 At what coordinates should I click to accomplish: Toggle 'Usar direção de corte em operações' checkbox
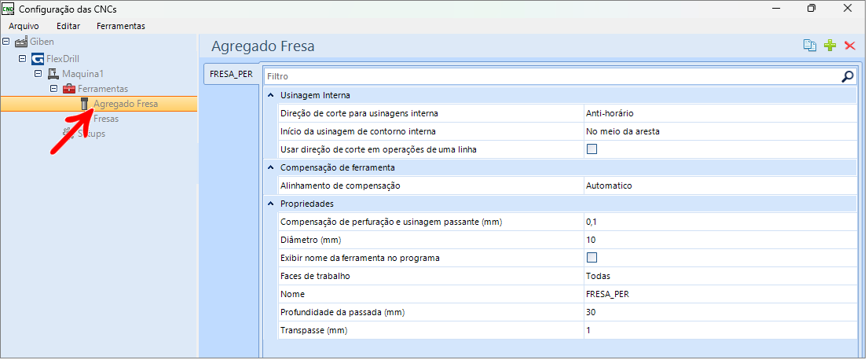591,149
